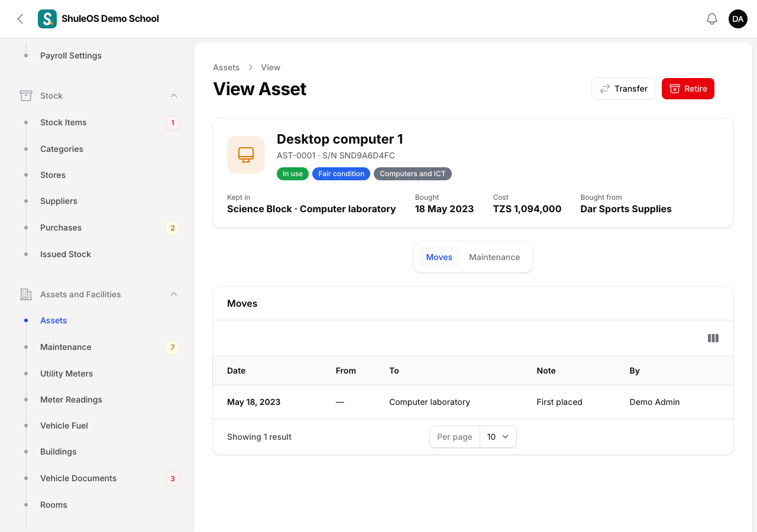
Task: Click the Maintenance badge 7
Action: 173,348
